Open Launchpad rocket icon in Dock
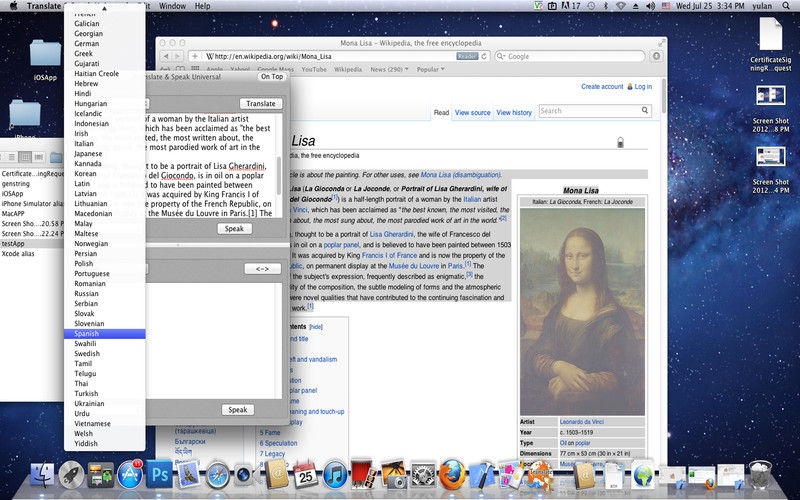The height and width of the screenshot is (500, 800). (x=72, y=475)
